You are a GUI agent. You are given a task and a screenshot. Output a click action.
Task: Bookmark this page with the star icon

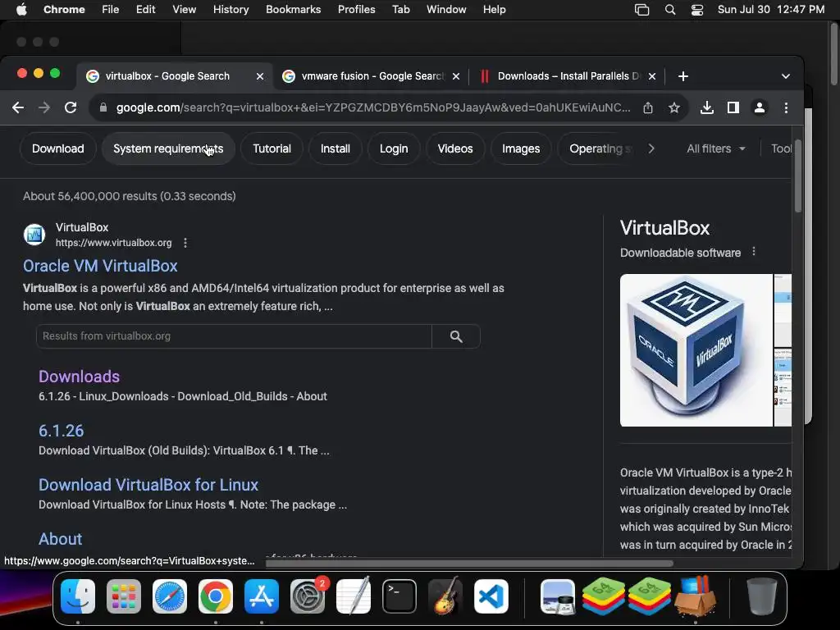point(674,107)
